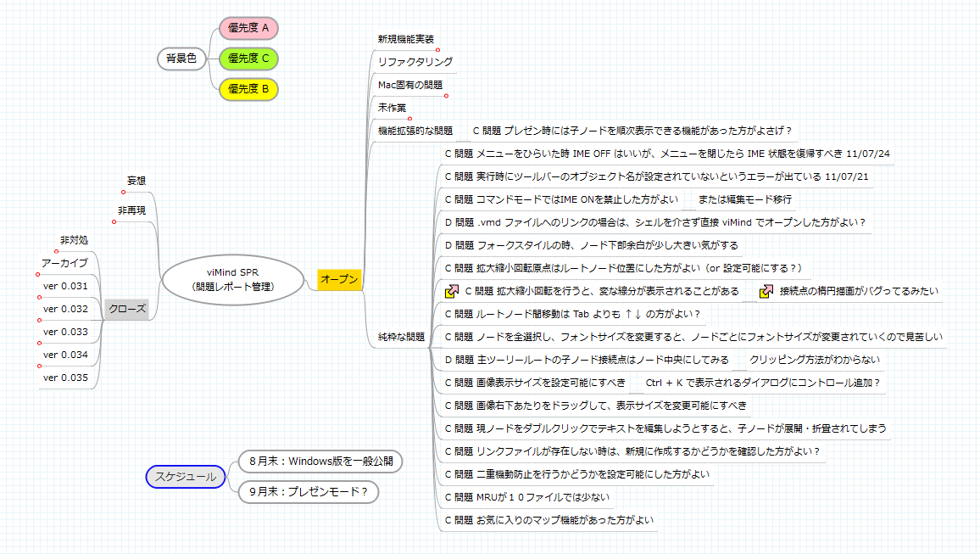Select the yellow 優先度 B node

click(x=248, y=89)
